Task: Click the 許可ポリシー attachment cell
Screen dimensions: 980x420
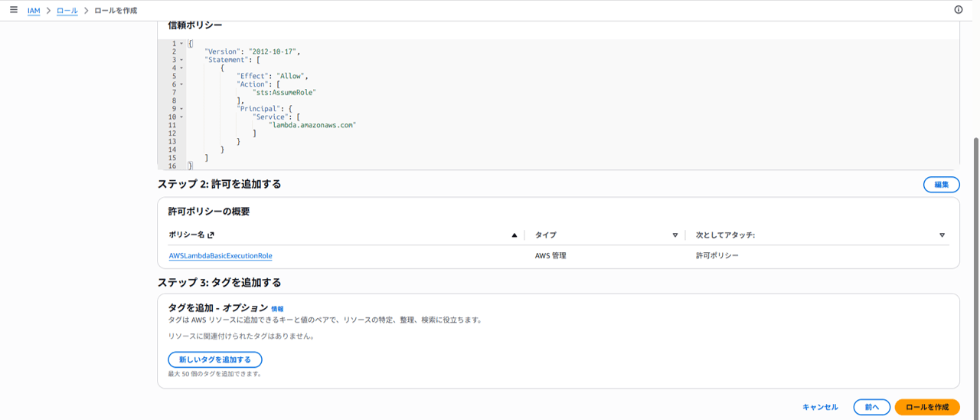Action: pos(717,256)
